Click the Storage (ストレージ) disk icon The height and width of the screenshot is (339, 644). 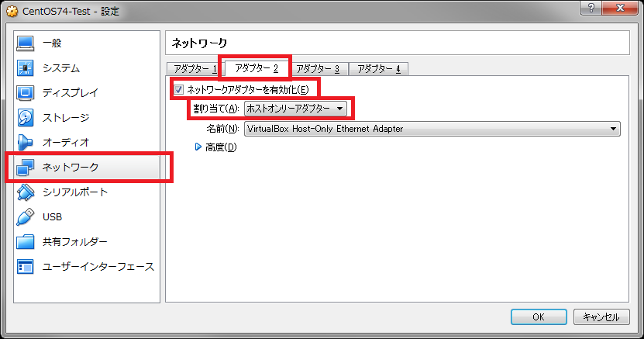(25, 117)
